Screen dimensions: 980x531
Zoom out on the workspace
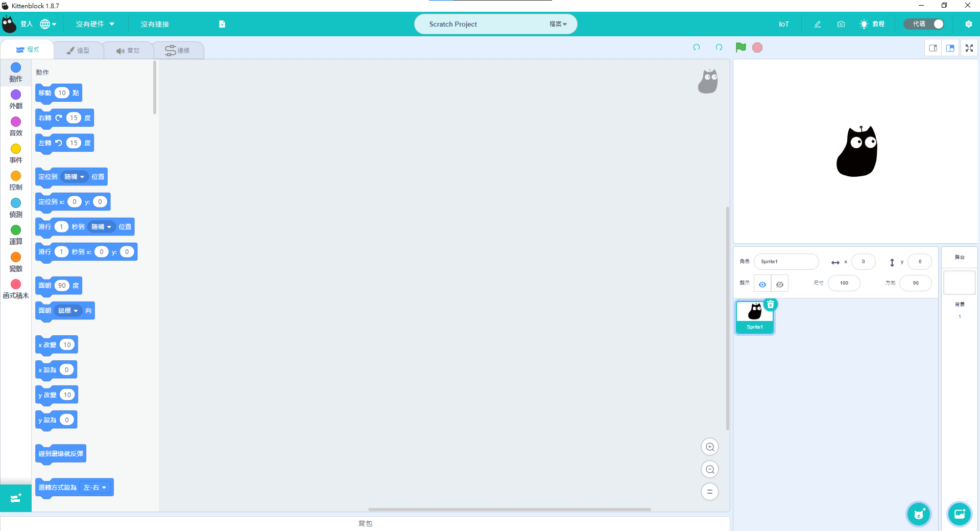pos(709,470)
